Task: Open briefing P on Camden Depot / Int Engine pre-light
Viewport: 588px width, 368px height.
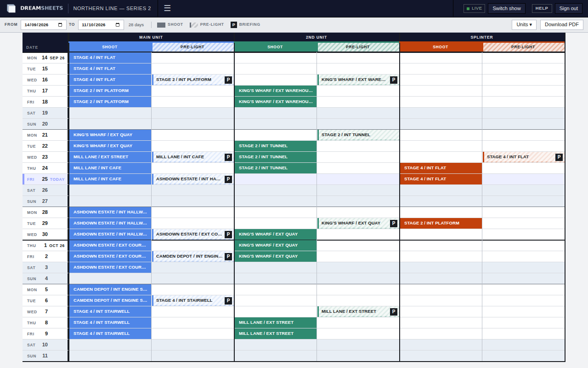Action: (228, 257)
